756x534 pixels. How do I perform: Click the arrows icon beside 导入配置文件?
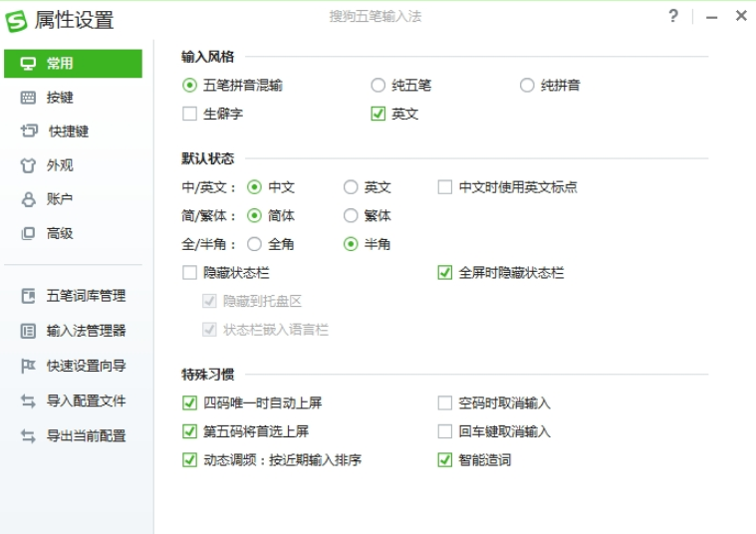[28, 400]
